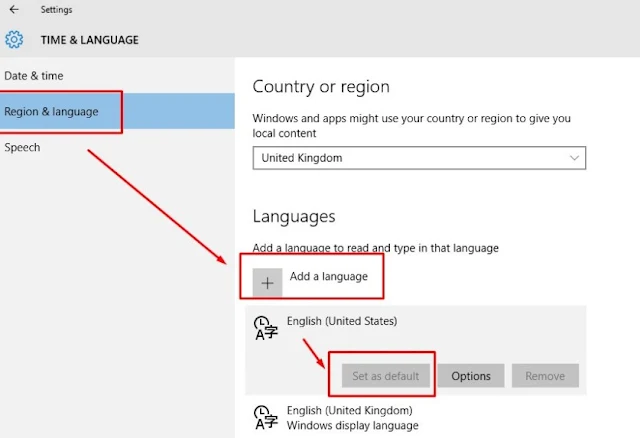The height and width of the screenshot is (438, 640).
Task: Click the Add a language label
Action: tap(329, 277)
